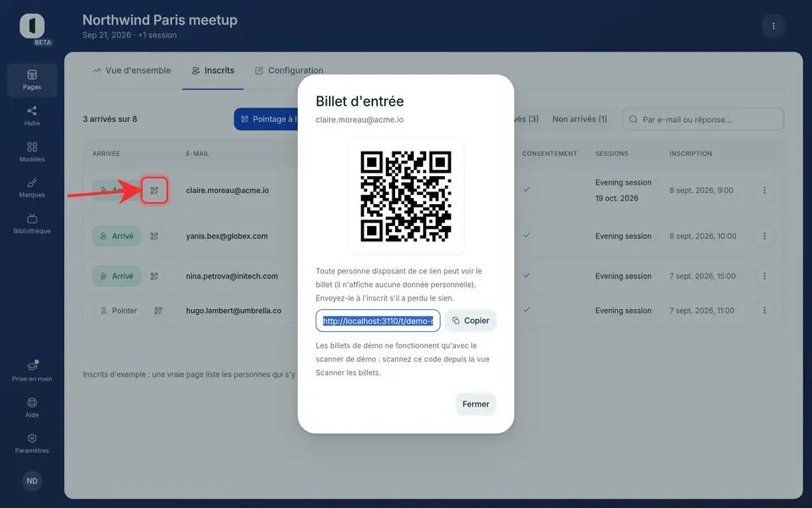Click the E-mail column header

click(x=198, y=153)
